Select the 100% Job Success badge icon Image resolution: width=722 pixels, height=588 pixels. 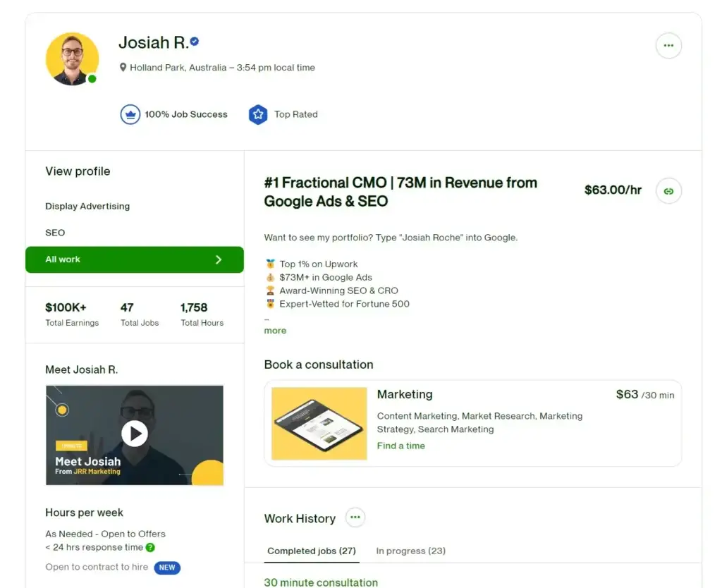coord(130,114)
